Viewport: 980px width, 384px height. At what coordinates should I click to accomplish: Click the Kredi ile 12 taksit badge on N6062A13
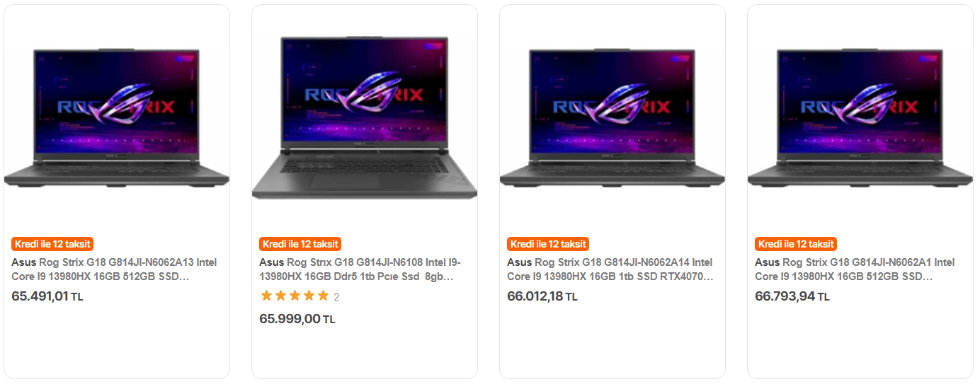point(52,244)
